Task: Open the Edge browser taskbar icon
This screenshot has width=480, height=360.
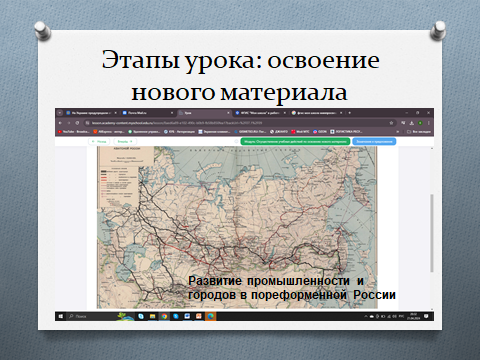Action: pos(210,316)
